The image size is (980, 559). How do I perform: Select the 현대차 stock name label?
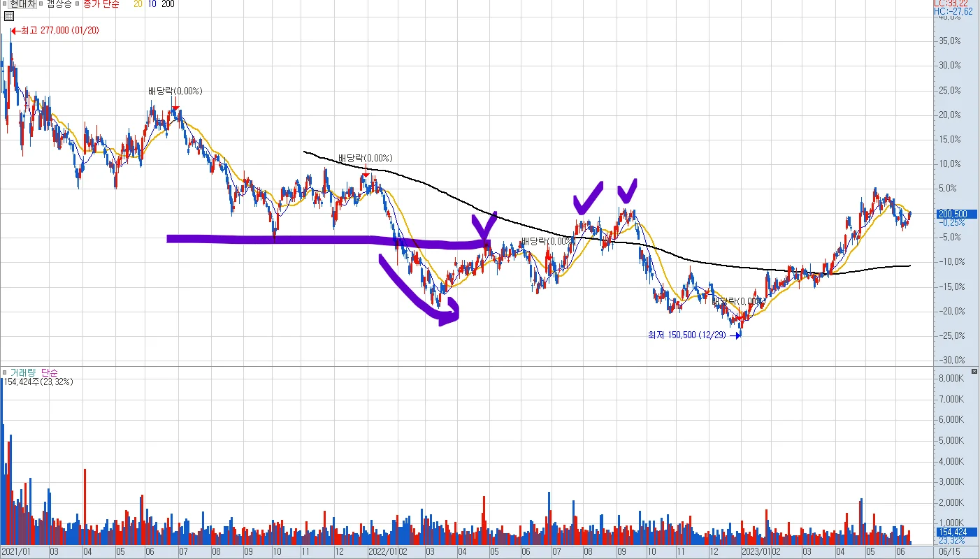(22, 4)
